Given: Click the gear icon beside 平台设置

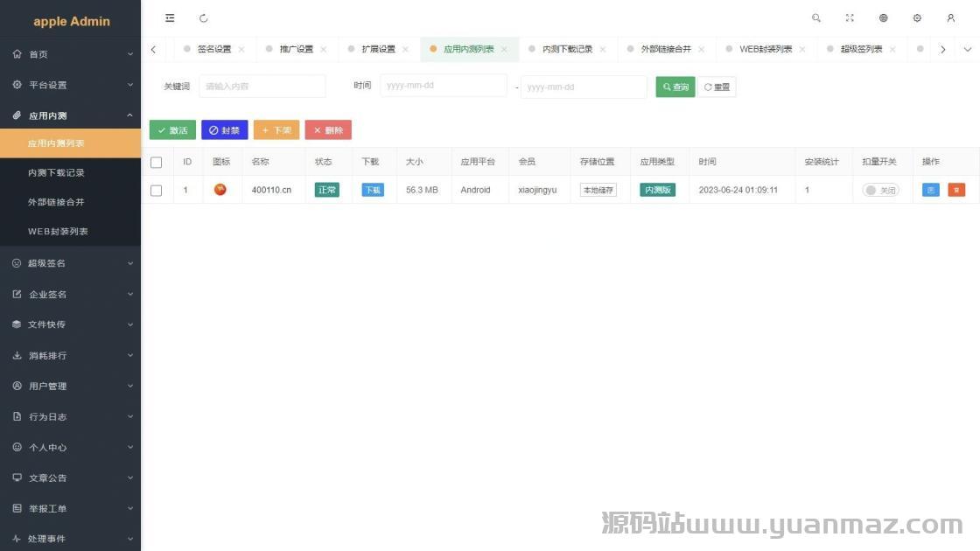Looking at the screenshot, I should pos(17,84).
